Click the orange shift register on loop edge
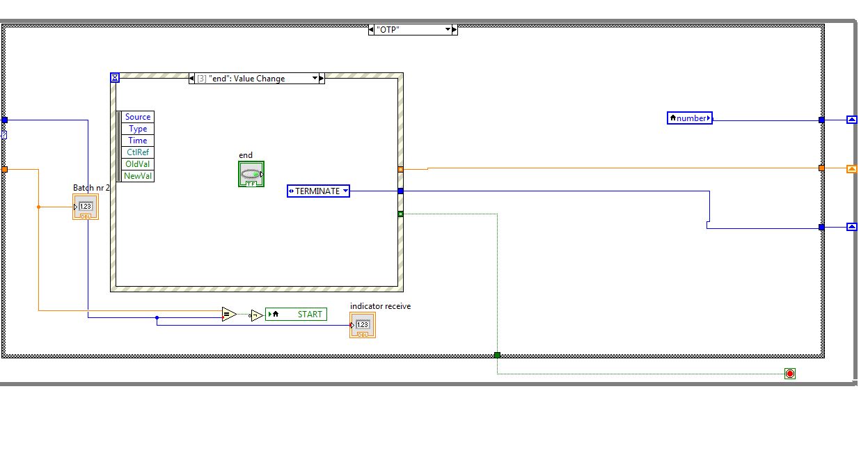The width and height of the screenshot is (868, 453). click(851, 168)
